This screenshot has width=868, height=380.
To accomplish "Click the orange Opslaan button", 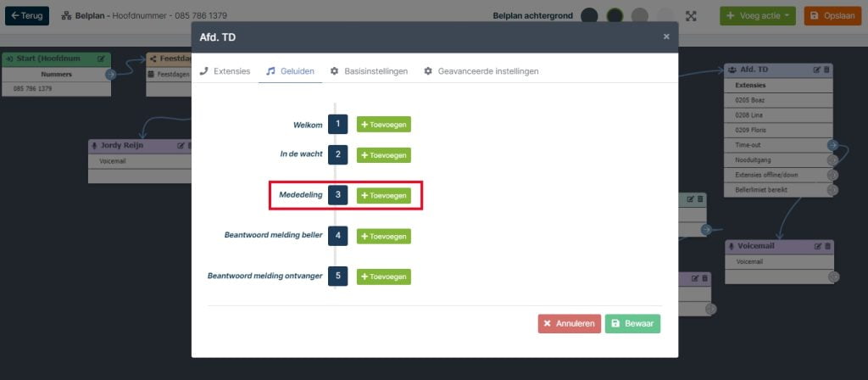I will pyautogui.click(x=833, y=15).
